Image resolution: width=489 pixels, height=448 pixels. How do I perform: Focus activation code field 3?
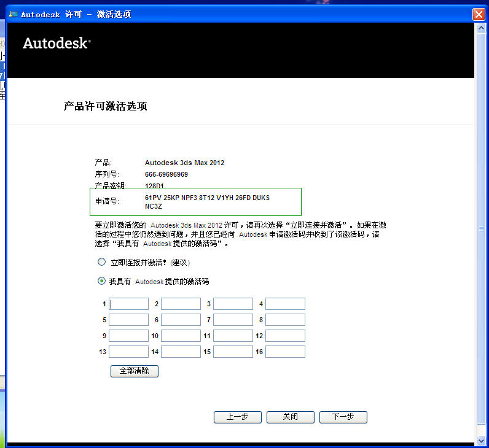point(233,304)
